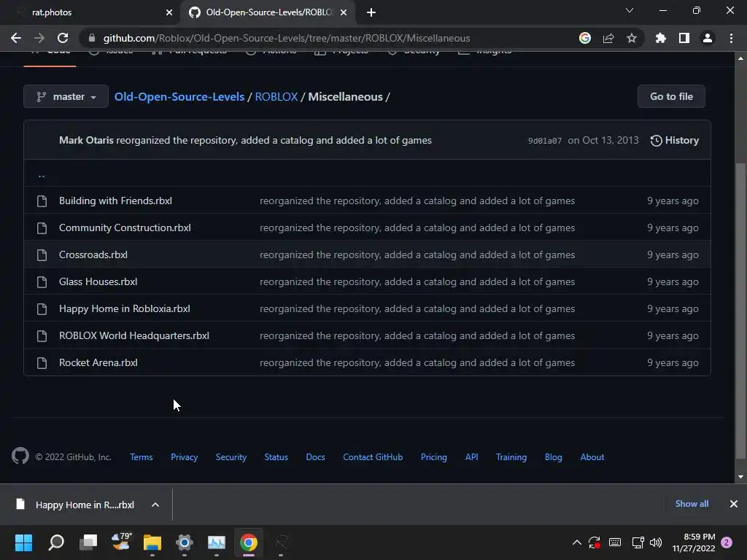This screenshot has width=747, height=560.
Task: Close the Old-Open-Source-Levels tab
Action: [x=344, y=12]
